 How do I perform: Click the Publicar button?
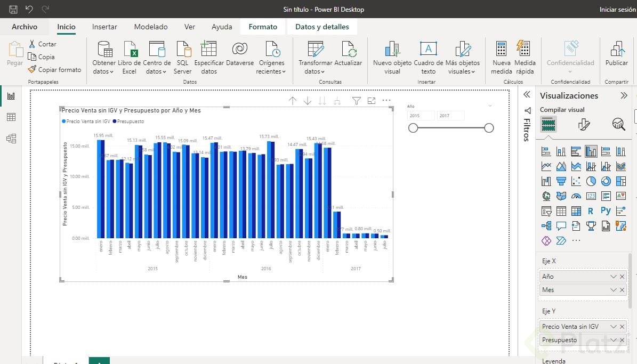pyautogui.click(x=617, y=54)
